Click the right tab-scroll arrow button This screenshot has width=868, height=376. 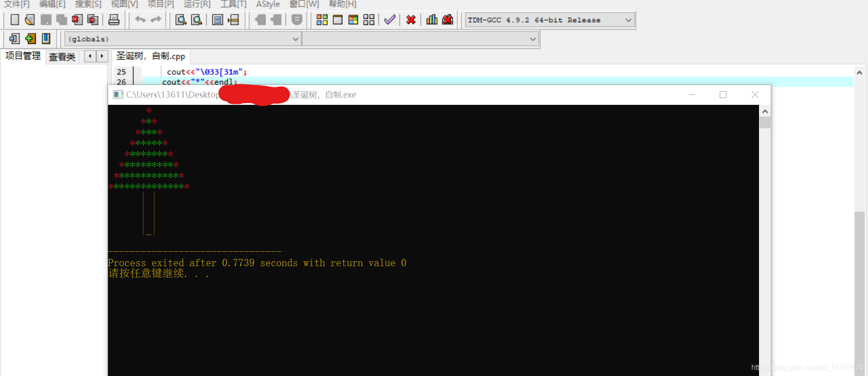tap(102, 56)
